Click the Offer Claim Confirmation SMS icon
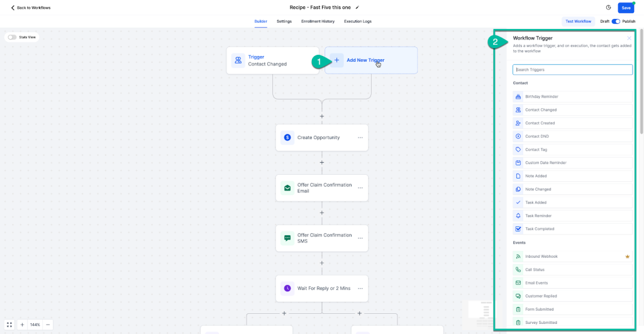Viewport: 644px width, 334px height. point(287,238)
